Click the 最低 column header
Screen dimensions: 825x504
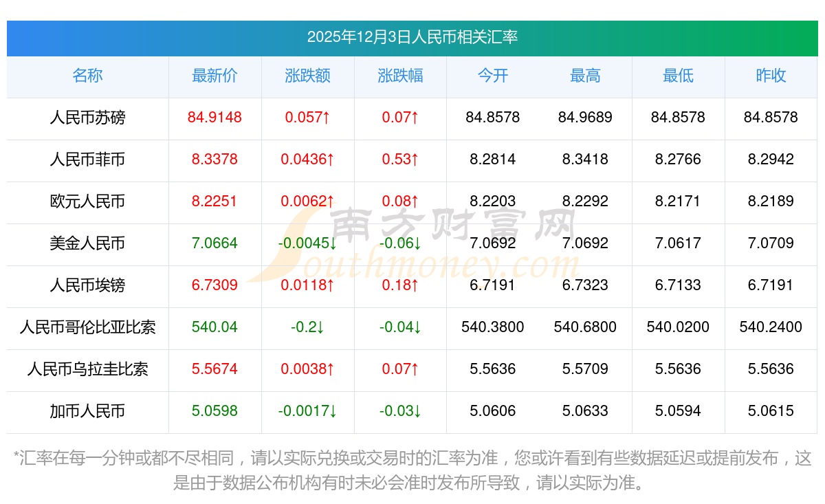pos(678,76)
